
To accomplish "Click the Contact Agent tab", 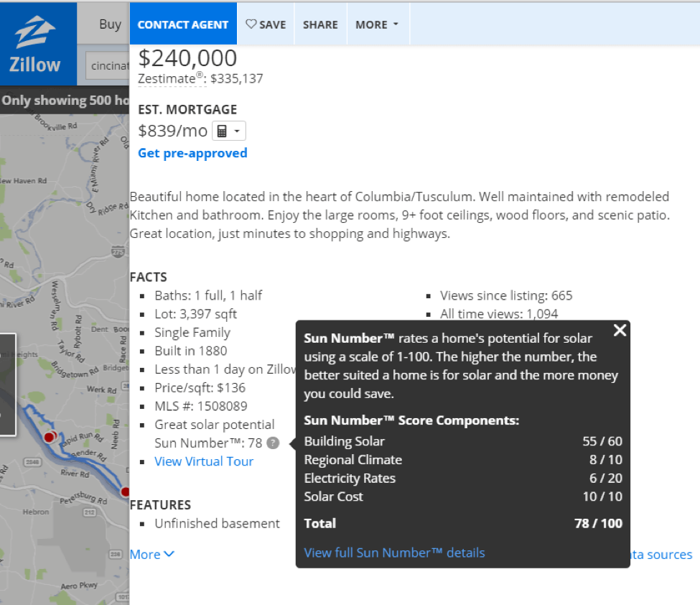I will (x=183, y=24).
